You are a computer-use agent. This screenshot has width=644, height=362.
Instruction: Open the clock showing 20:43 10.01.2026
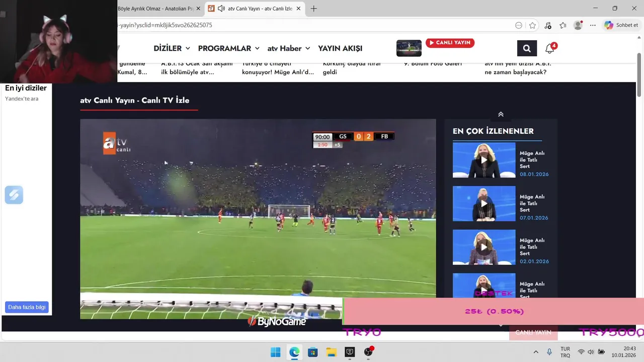(x=624, y=352)
